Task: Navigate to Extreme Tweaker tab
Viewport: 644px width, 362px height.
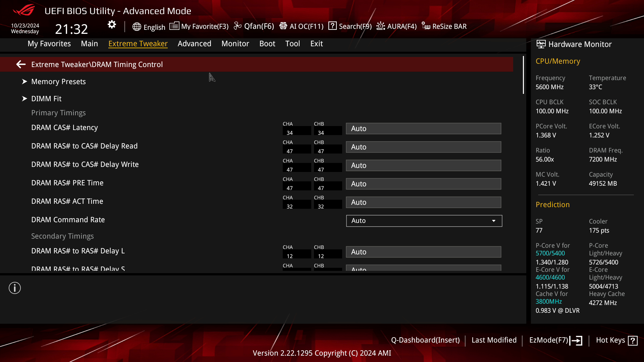Action: point(138,43)
